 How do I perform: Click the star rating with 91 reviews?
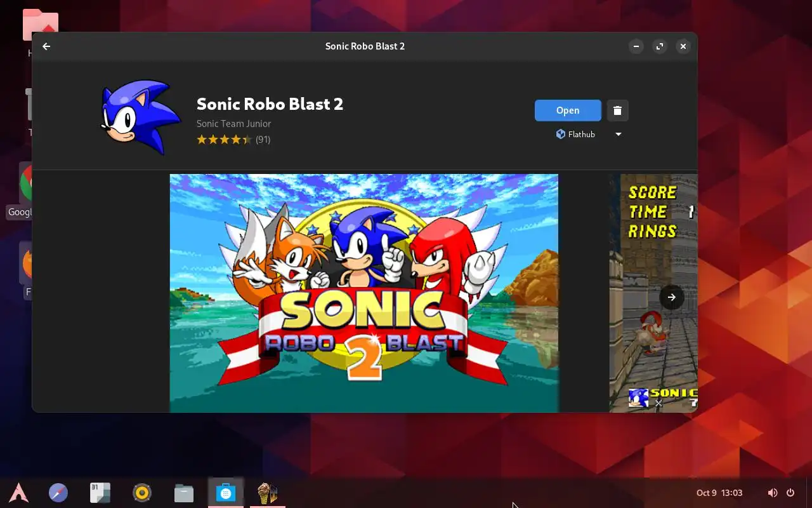coord(233,140)
